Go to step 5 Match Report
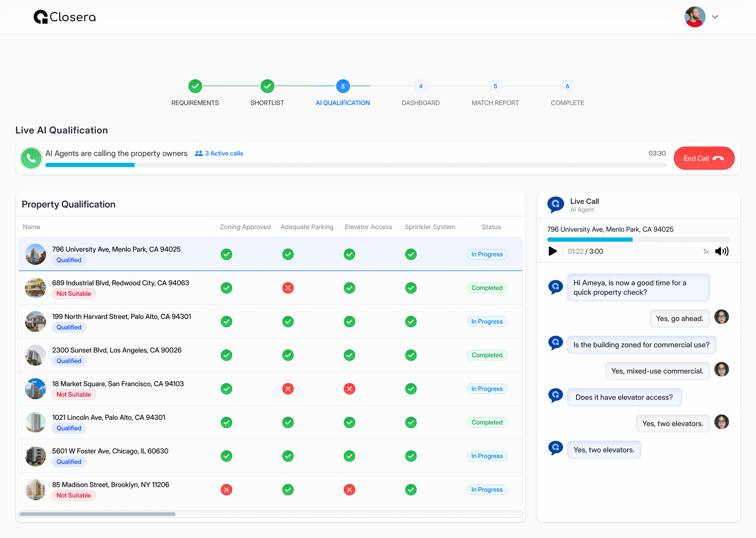756x538 pixels. pyautogui.click(x=495, y=86)
